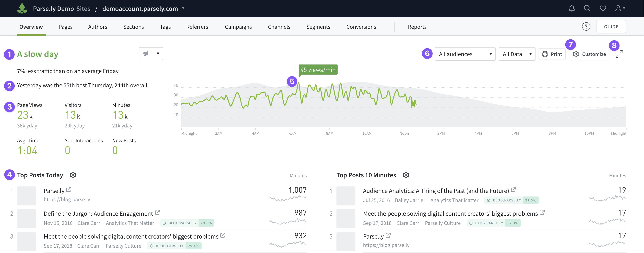The width and height of the screenshot is (644, 253).
Task: Expand dashboard to fullscreen
Action: click(619, 54)
